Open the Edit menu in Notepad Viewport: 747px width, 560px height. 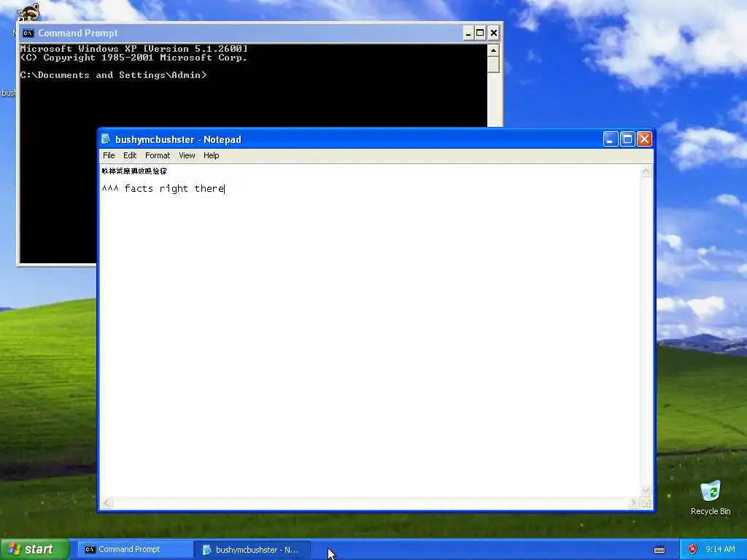point(130,155)
